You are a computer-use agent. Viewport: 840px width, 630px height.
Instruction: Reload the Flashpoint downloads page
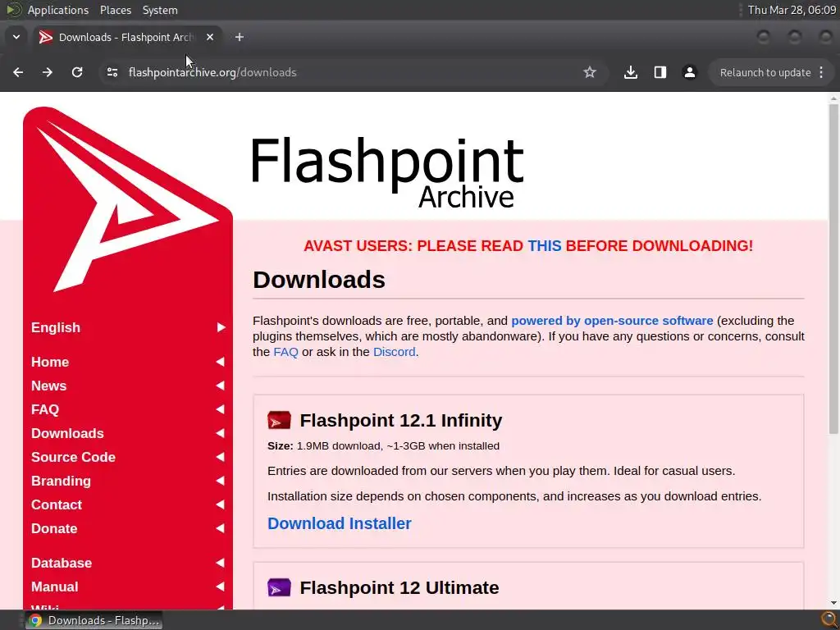point(77,72)
